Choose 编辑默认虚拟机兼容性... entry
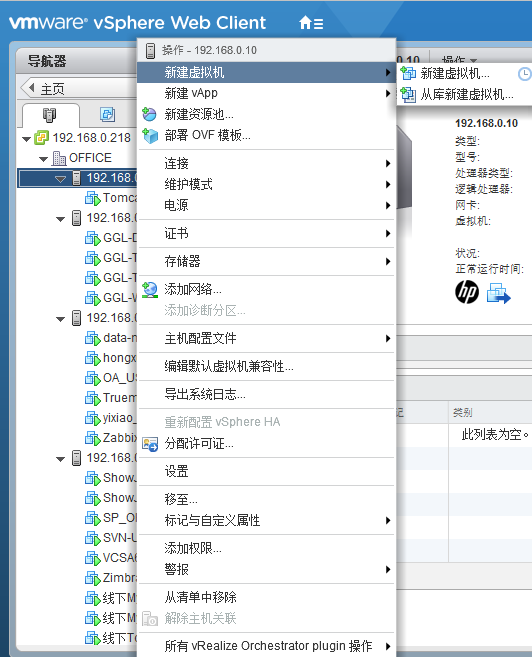The width and height of the screenshot is (532, 657). click(x=266, y=366)
